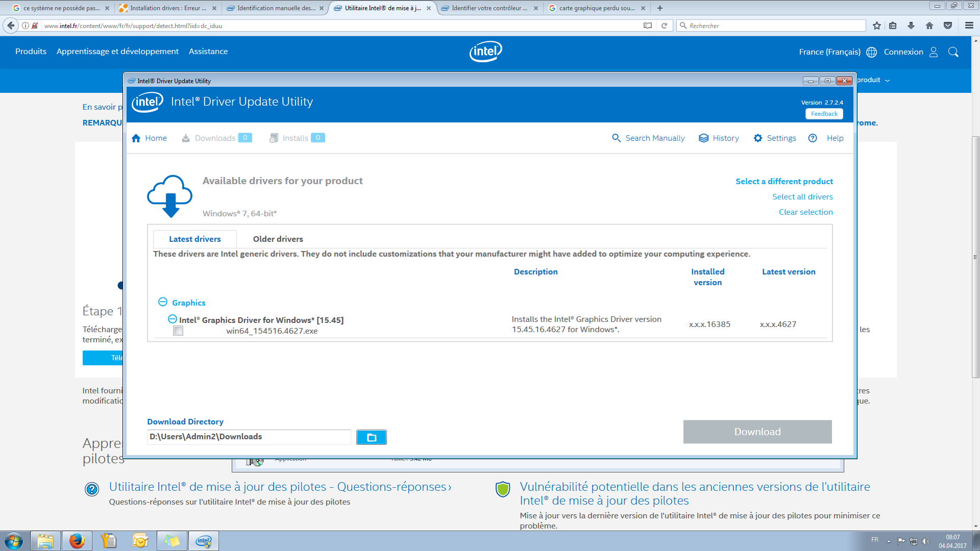Collapse the Graphics category

point(163,302)
